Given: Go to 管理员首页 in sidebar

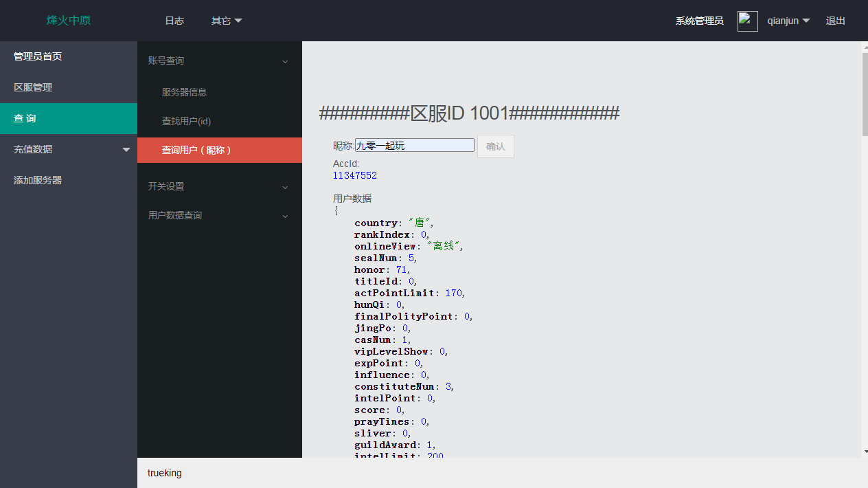Looking at the screenshot, I should pyautogui.click(x=38, y=56).
